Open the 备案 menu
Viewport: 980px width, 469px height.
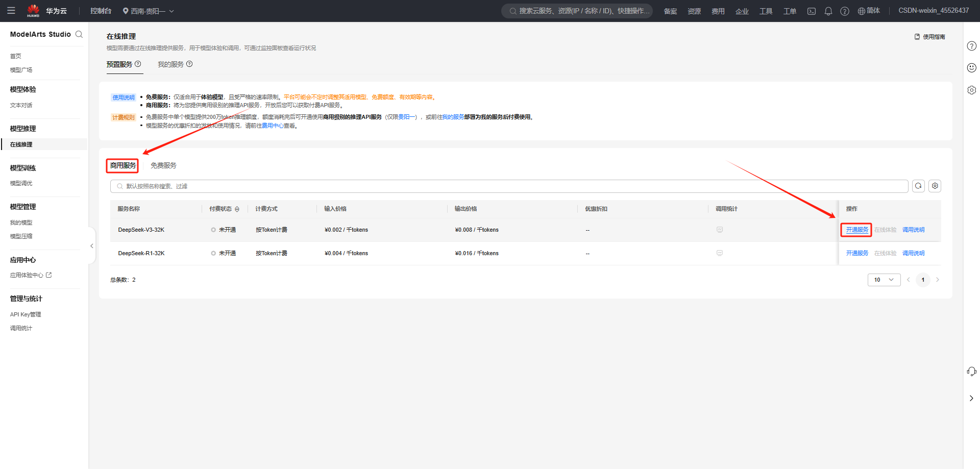[x=670, y=11]
